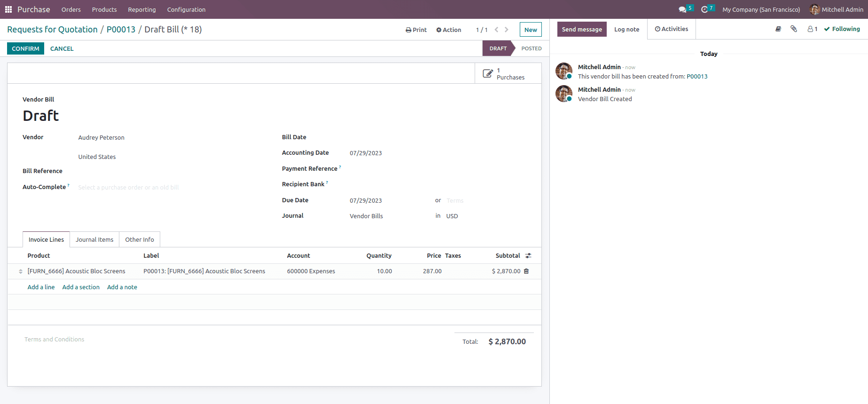
Task: Show followers list icon
Action: point(812,29)
